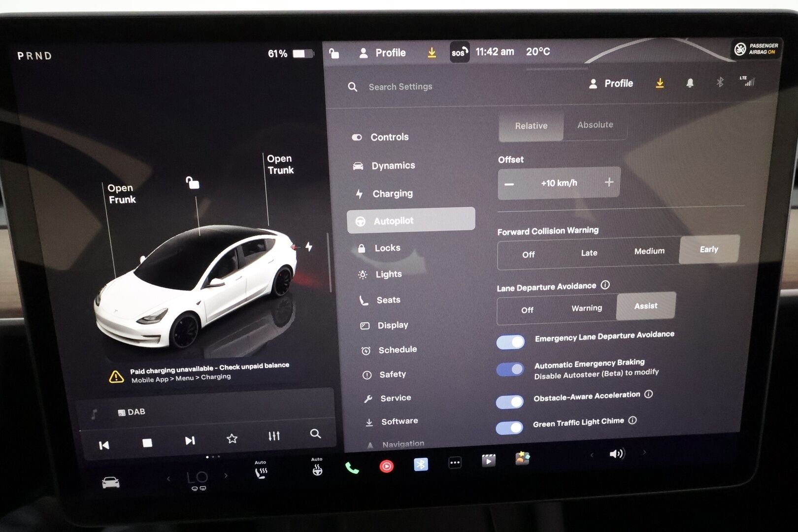
Task: Decrease offset with minus button
Action: tap(509, 184)
